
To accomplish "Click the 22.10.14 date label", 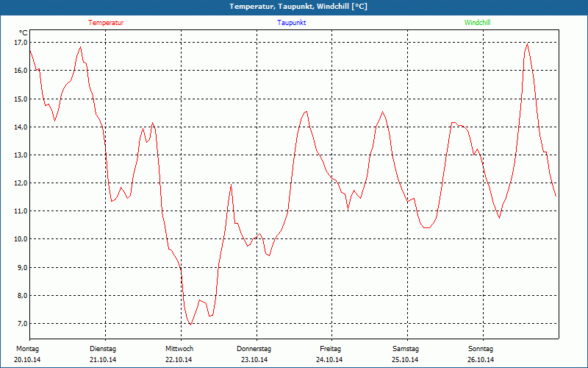I will (179, 360).
